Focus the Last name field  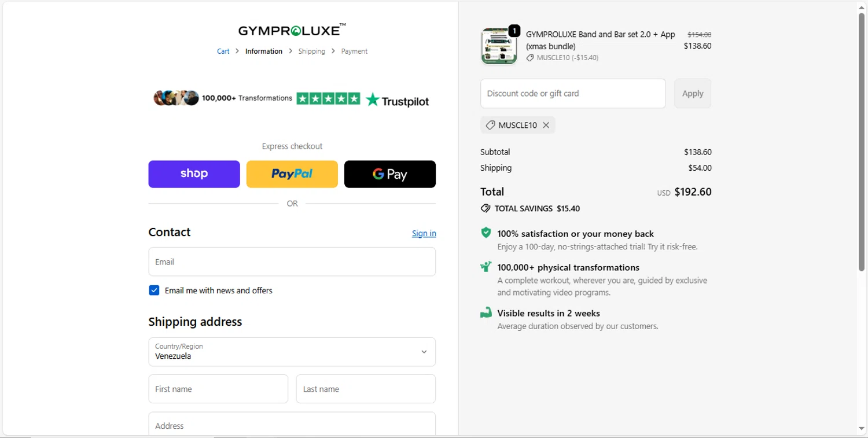(366, 389)
